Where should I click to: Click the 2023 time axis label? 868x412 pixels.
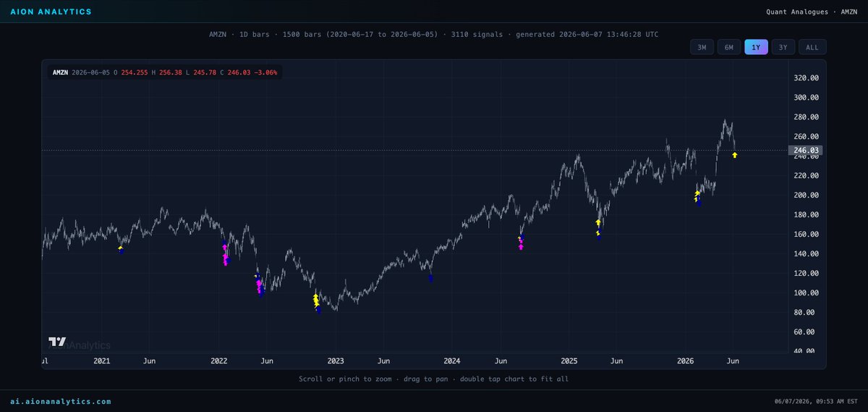tap(336, 361)
